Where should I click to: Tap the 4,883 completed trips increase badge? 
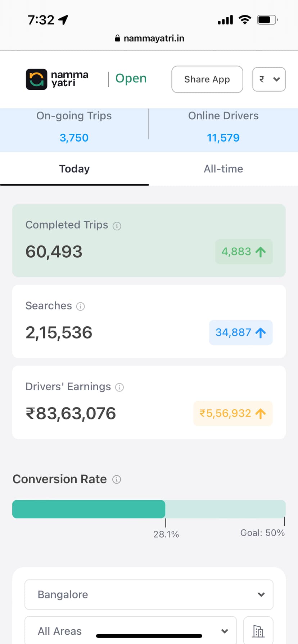coord(244,252)
